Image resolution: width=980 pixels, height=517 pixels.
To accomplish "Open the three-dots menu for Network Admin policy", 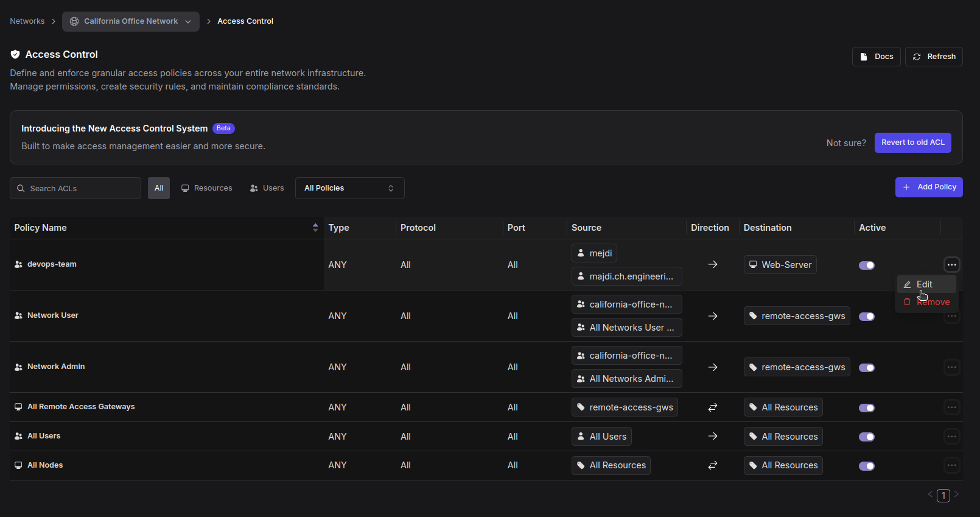I will (x=951, y=367).
